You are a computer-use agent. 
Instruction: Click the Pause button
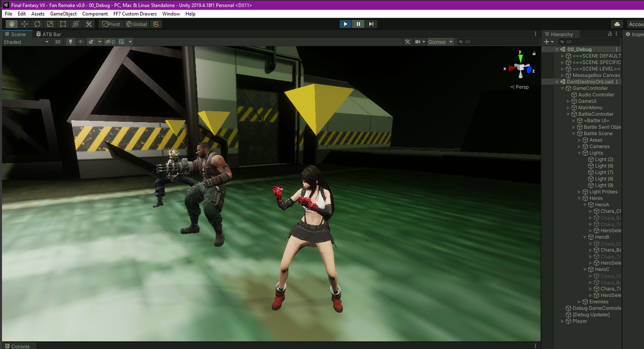coord(358,24)
